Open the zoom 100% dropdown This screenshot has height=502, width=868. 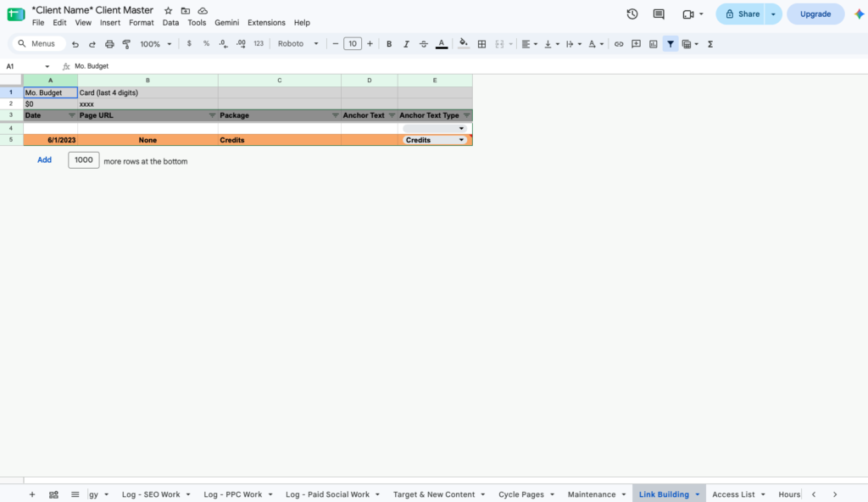(156, 44)
